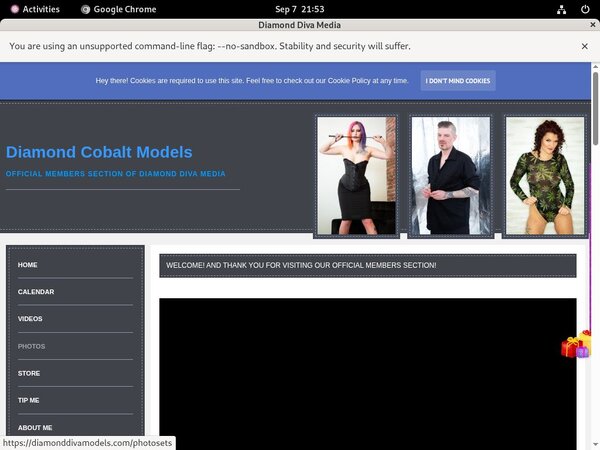Open thumbnail of woman in green bodysuit
Image resolution: width=600 pixels, height=450 pixels.
pos(544,176)
